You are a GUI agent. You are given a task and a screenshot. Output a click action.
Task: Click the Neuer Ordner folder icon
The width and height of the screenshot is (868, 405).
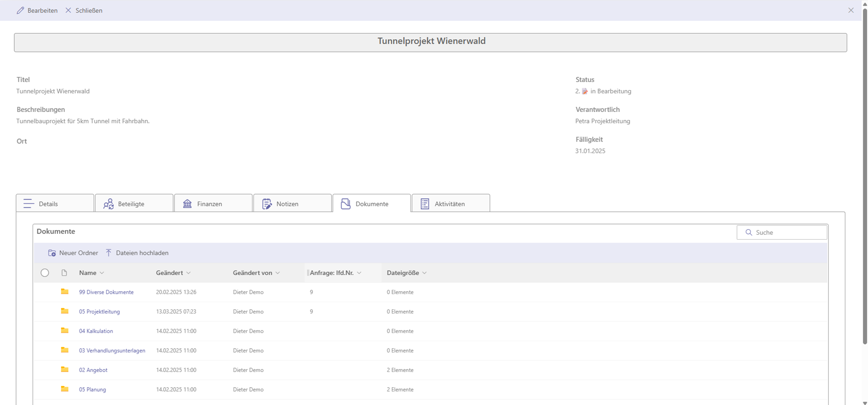tap(52, 253)
